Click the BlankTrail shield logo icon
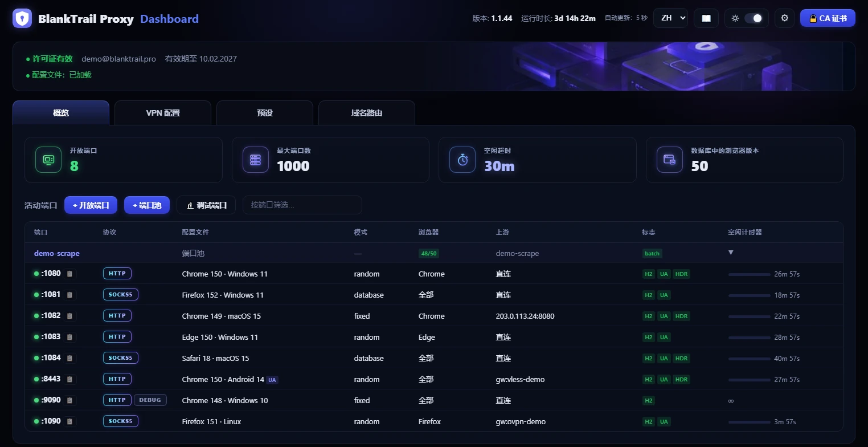The width and height of the screenshot is (868, 447). [22, 19]
